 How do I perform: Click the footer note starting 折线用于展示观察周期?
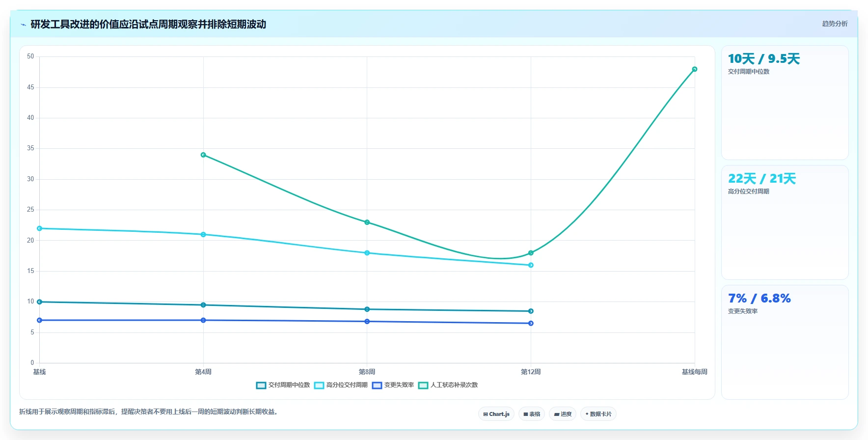pyautogui.click(x=148, y=412)
